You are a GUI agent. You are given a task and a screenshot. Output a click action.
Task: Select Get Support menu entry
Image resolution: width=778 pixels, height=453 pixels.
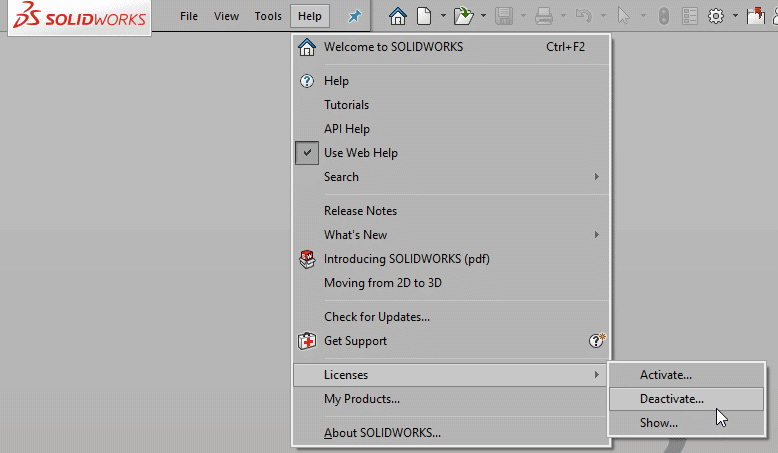coord(451,341)
